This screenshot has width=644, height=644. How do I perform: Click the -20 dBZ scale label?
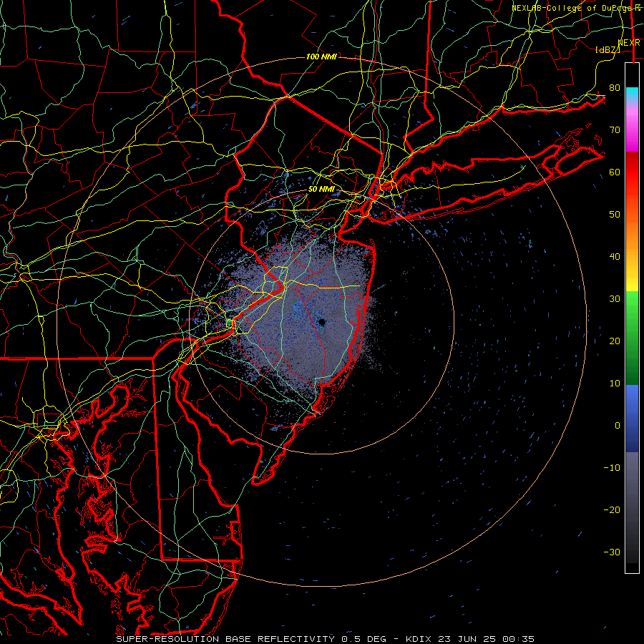(x=612, y=510)
